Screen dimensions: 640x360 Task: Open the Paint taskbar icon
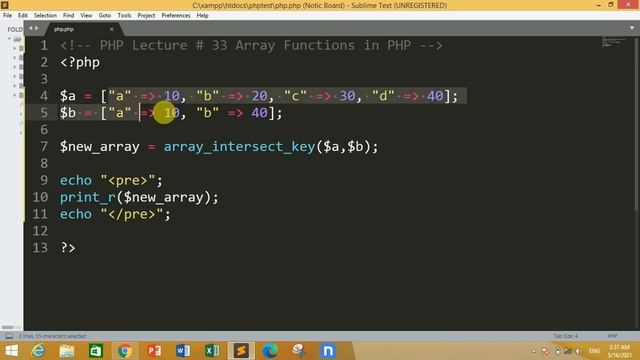pyautogui.click(x=299, y=351)
